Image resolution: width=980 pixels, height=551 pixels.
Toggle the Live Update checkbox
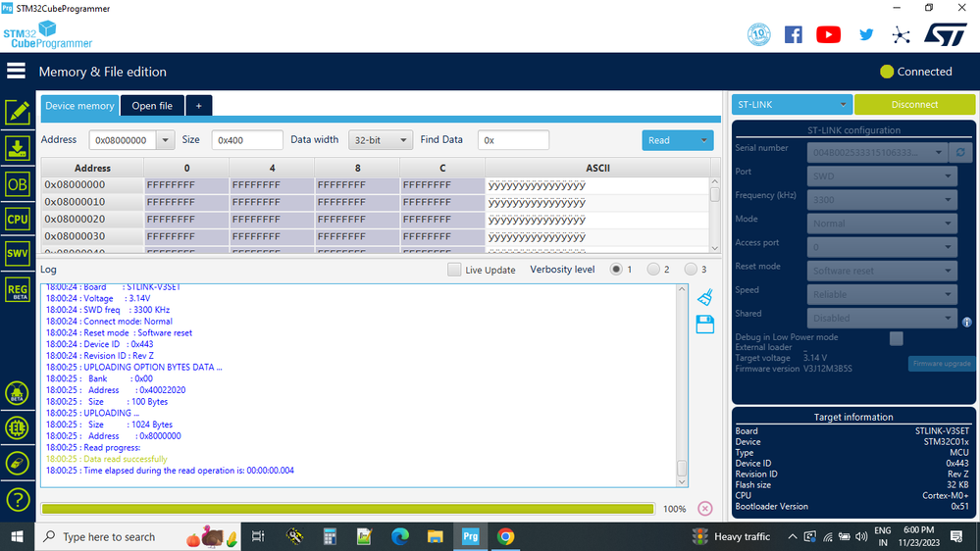(x=454, y=270)
